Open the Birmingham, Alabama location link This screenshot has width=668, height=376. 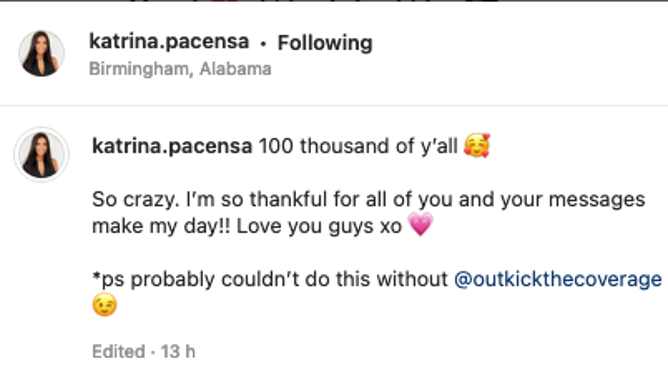pyautogui.click(x=180, y=69)
